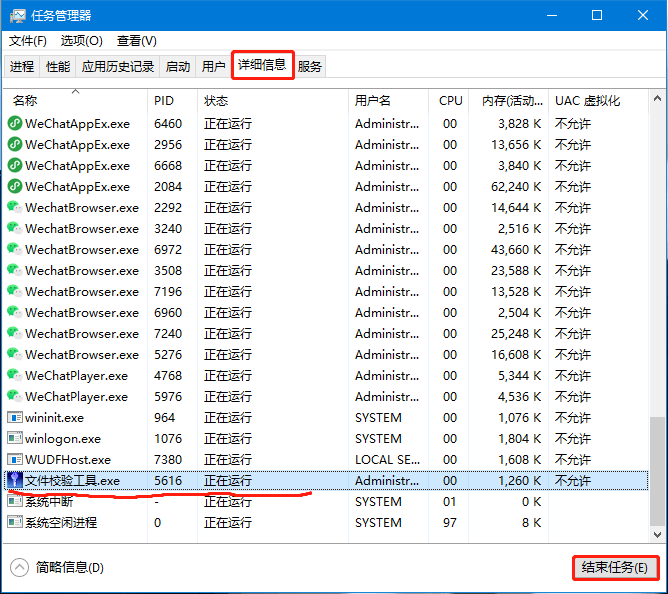This screenshot has width=668, height=594.
Task: Open the 启动 tab
Action: pos(178,67)
